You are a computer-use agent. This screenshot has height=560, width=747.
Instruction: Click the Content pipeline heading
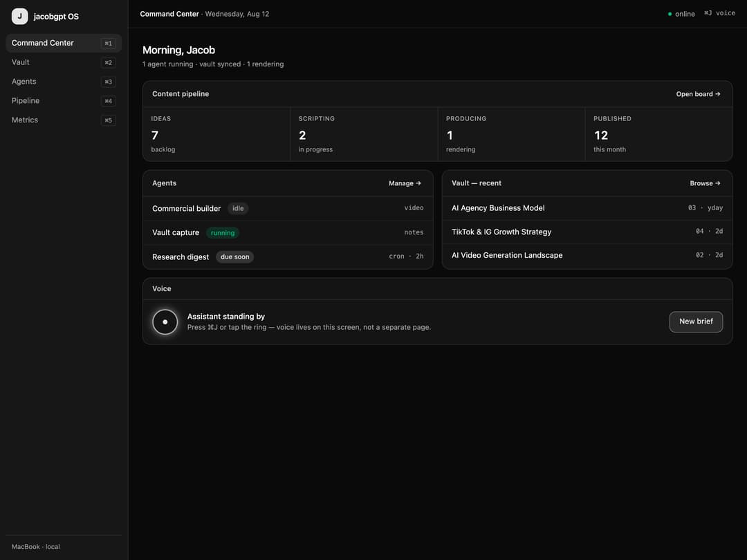point(181,94)
